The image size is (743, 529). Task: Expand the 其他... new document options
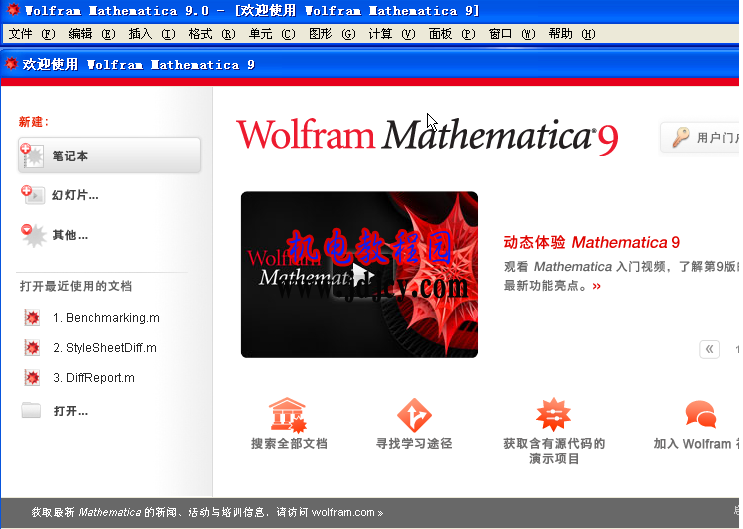coord(70,235)
